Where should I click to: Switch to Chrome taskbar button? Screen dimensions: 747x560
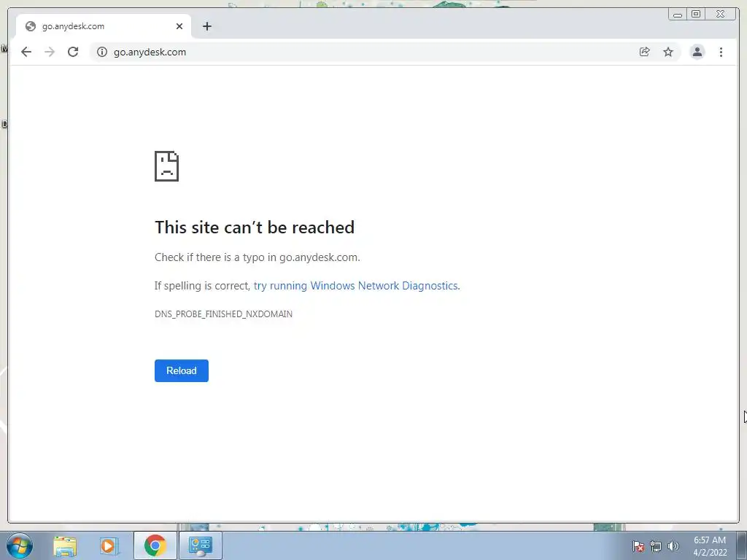click(155, 545)
